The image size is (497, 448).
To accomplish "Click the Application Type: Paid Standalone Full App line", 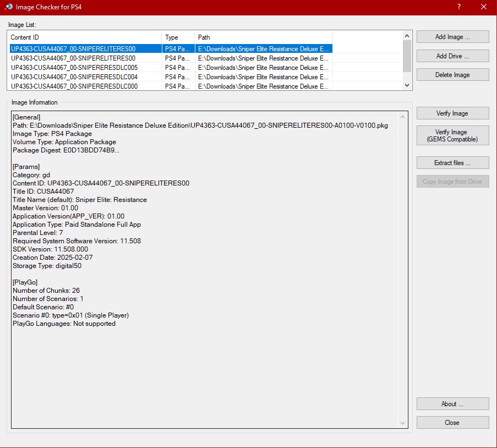I will pos(77,225).
